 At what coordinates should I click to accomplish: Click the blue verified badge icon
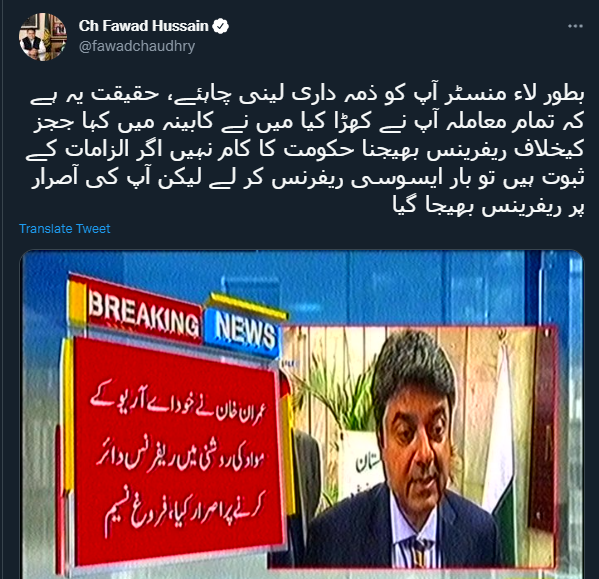[x=220, y=26]
